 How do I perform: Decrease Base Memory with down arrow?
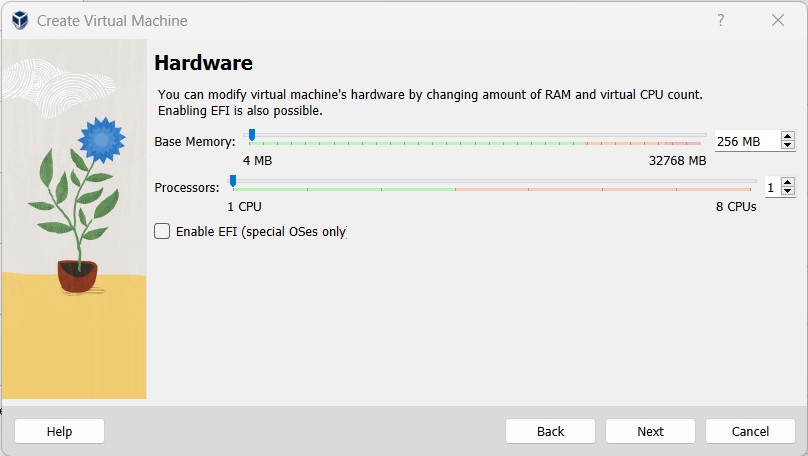coord(787,145)
